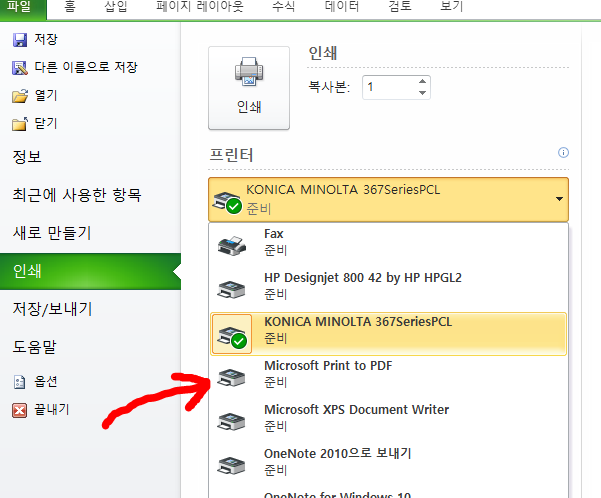Click the Save (저장) floppy disk icon

click(20, 39)
